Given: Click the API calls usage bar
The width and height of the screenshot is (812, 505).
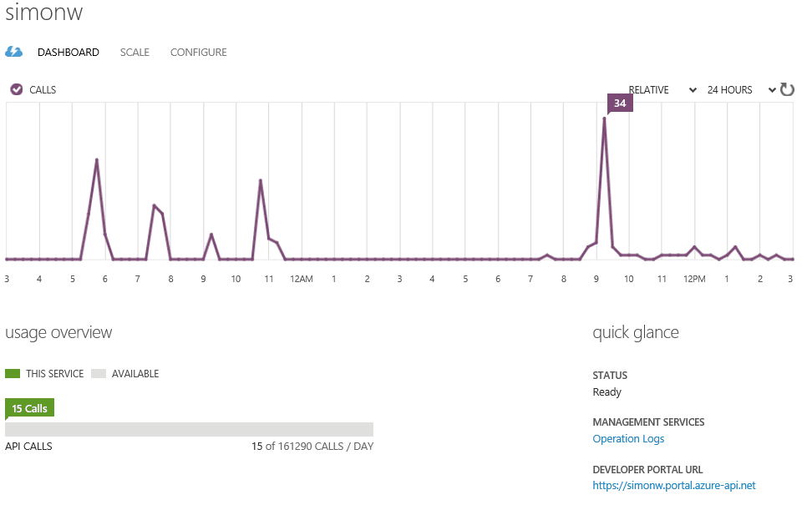Looking at the screenshot, I should point(189,429).
